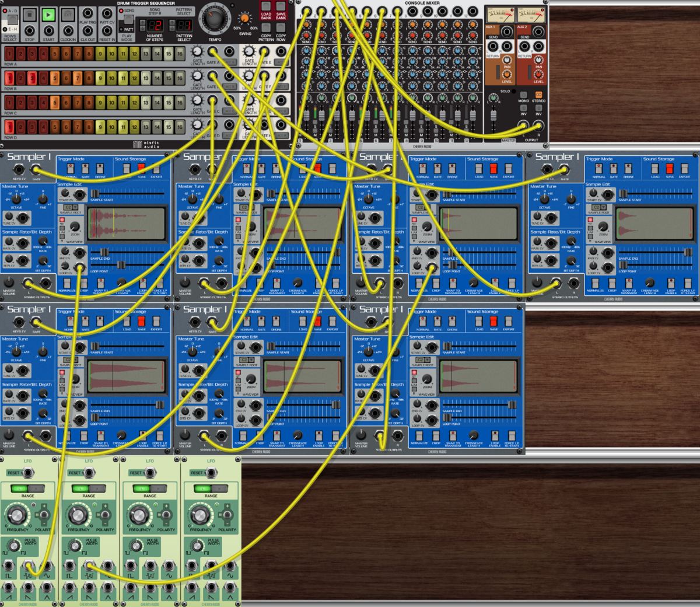Click the third LFO Frequency knob
This screenshot has width=700, height=607.
[x=139, y=515]
